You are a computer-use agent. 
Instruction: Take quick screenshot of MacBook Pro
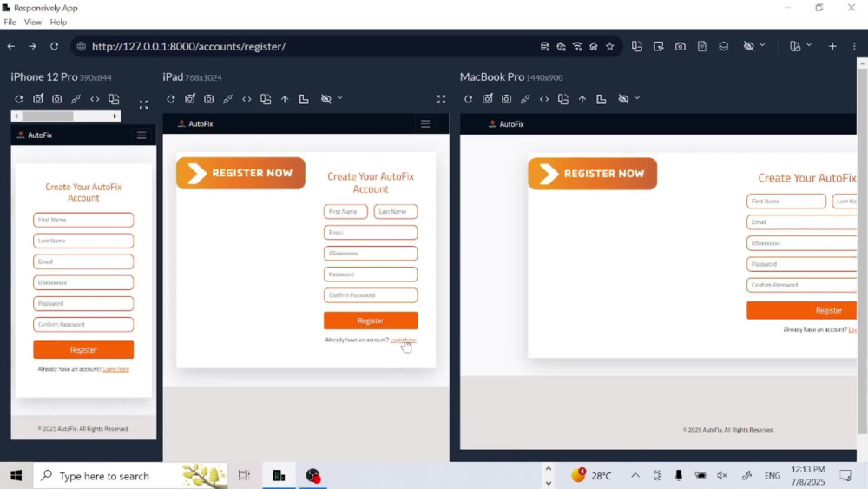[x=487, y=99]
